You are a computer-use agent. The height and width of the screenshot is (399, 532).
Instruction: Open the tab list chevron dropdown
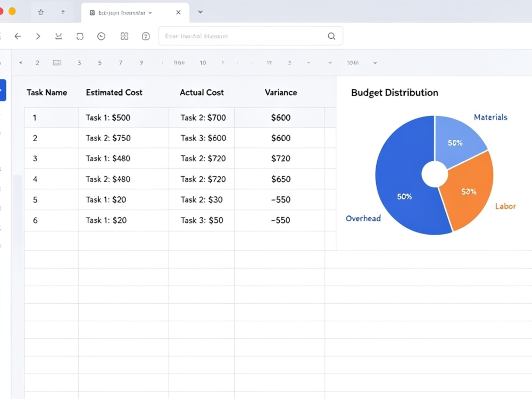click(200, 12)
